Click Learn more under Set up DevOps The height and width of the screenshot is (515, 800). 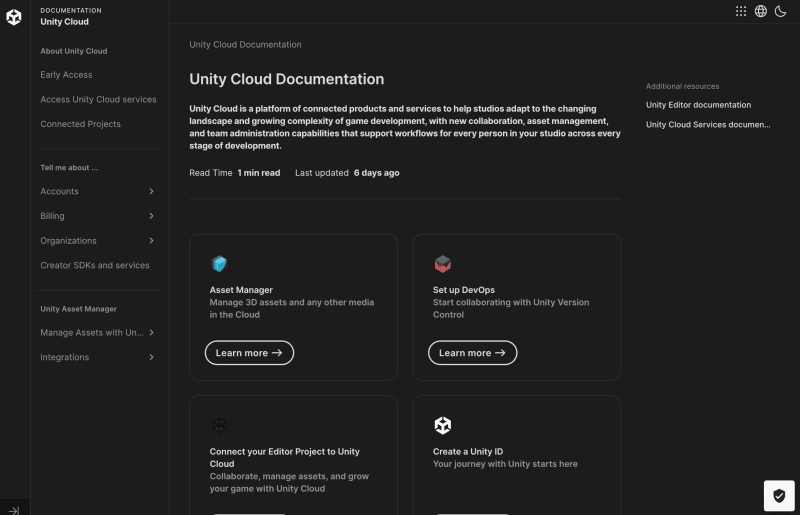pos(472,353)
